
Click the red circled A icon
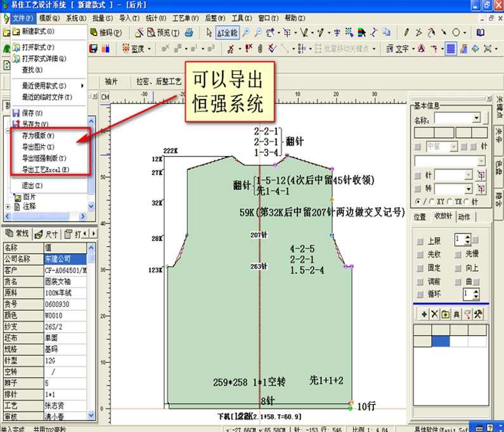422,49
